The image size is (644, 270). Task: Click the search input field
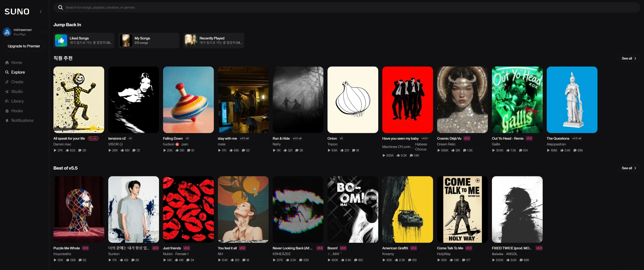(346, 7)
